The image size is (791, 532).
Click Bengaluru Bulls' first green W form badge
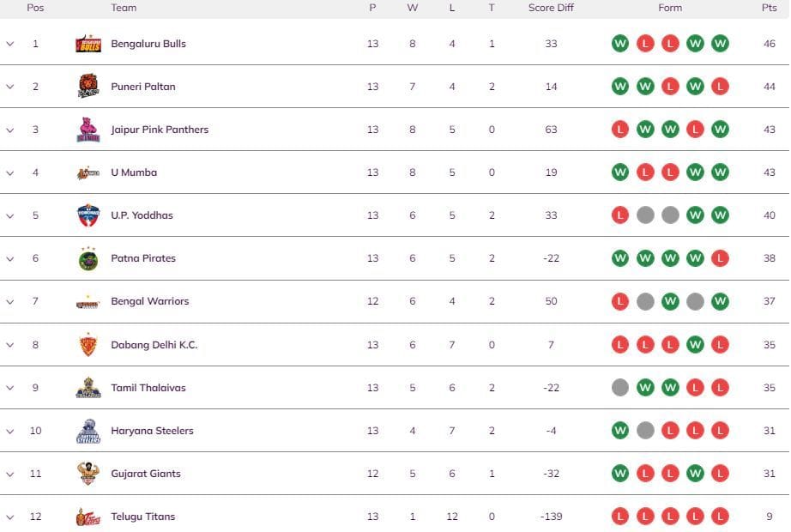click(x=620, y=44)
